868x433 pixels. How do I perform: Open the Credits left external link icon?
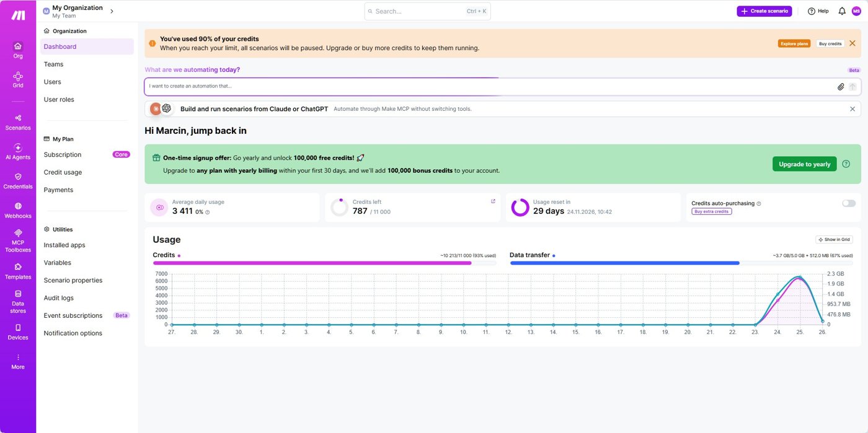click(493, 201)
